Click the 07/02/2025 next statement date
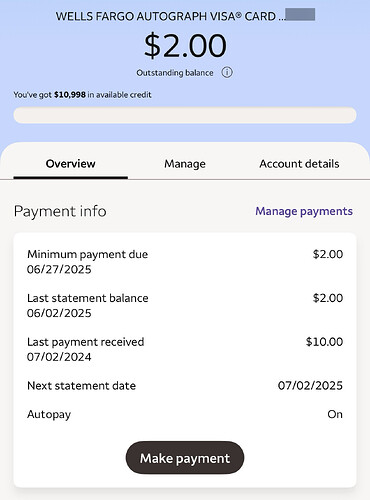Screen dimensions: 370x500 pyautogui.click(x=310, y=386)
